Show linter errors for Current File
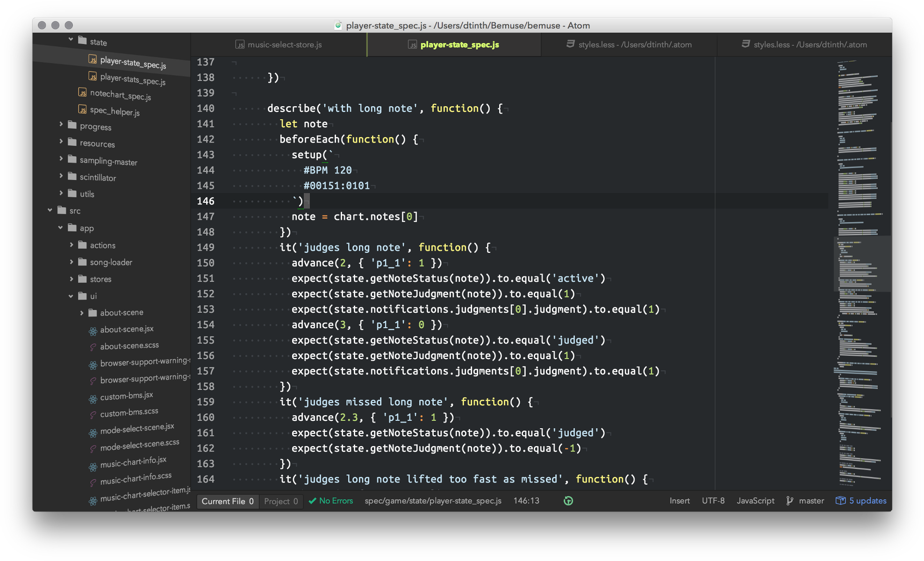 coord(228,501)
